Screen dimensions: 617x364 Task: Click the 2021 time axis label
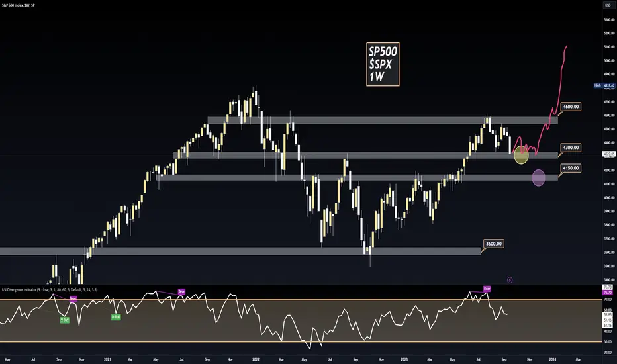(x=107, y=359)
